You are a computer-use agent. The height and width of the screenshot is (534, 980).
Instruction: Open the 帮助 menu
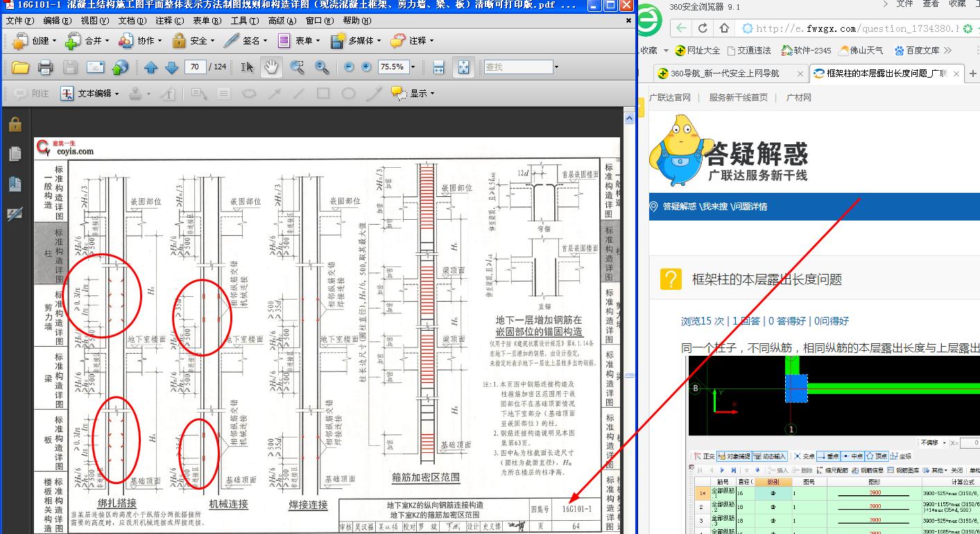click(x=357, y=21)
